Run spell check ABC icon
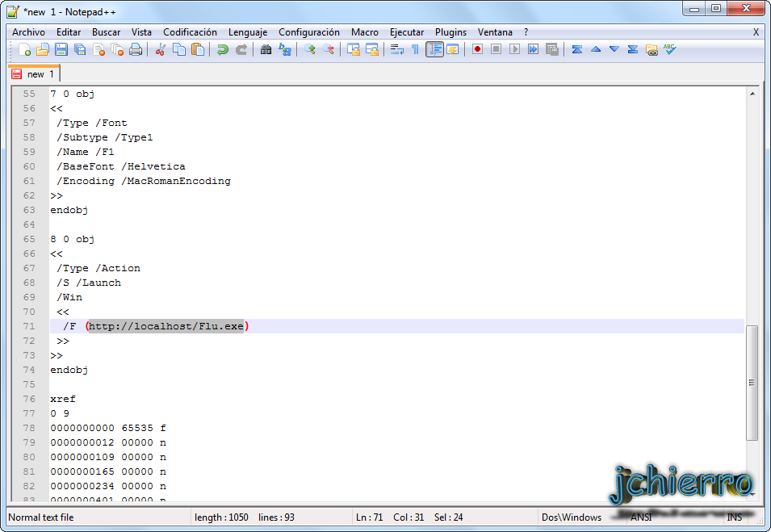Viewport: 771px width, 532px height. click(670, 50)
